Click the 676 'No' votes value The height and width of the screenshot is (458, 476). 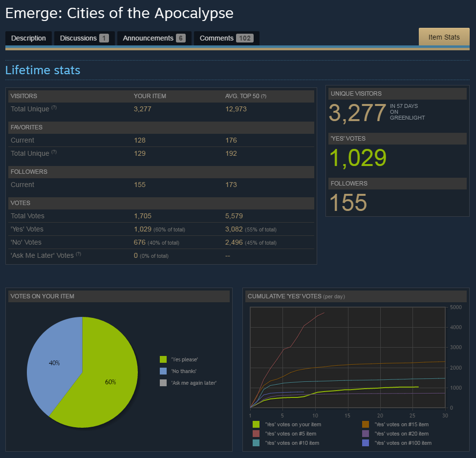(x=140, y=242)
